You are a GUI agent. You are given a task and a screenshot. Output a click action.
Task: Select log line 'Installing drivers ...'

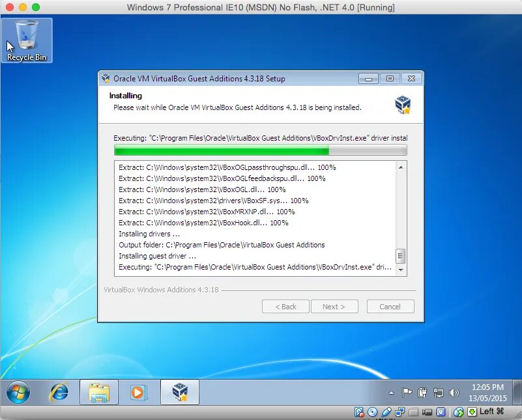coord(149,234)
